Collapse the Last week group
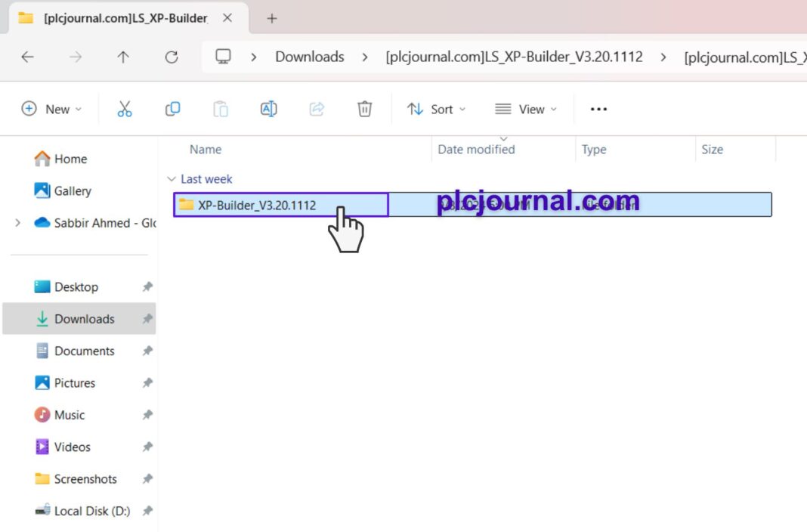 click(x=172, y=179)
